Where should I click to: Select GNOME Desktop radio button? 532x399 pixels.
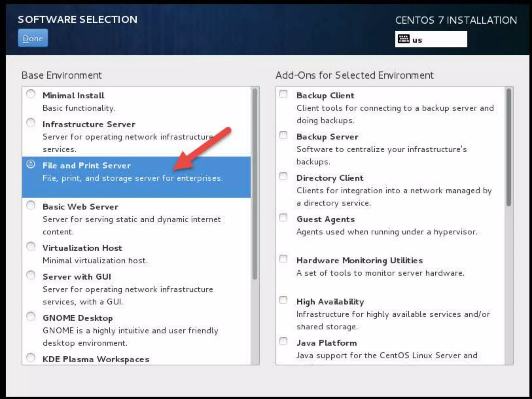31,316
